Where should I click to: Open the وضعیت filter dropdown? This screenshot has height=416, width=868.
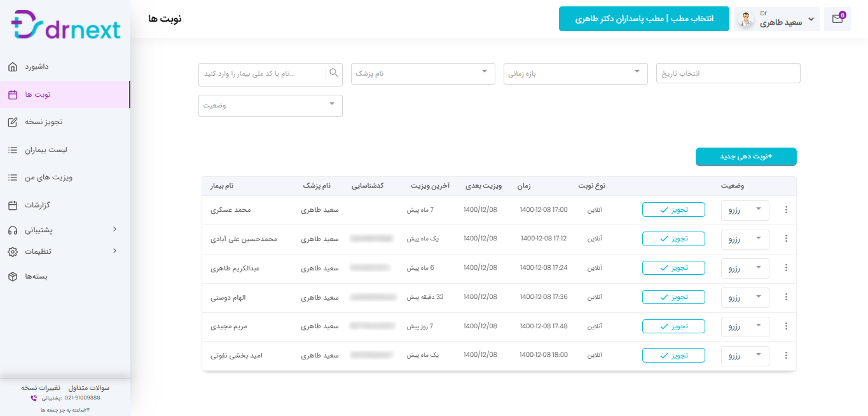[270, 106]
